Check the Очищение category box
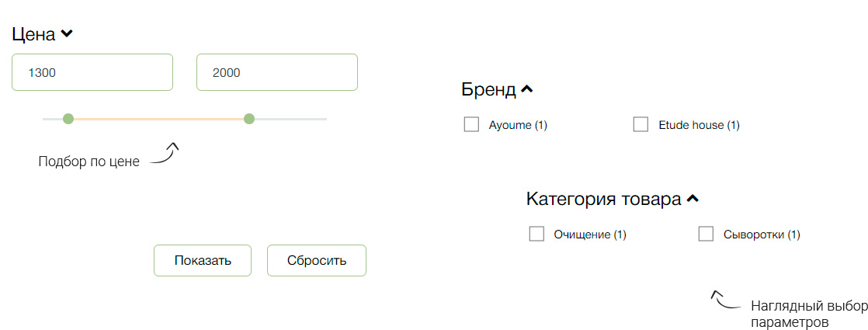Image resolution: width=868 pixels, height=330 pixels. point(536,234)
